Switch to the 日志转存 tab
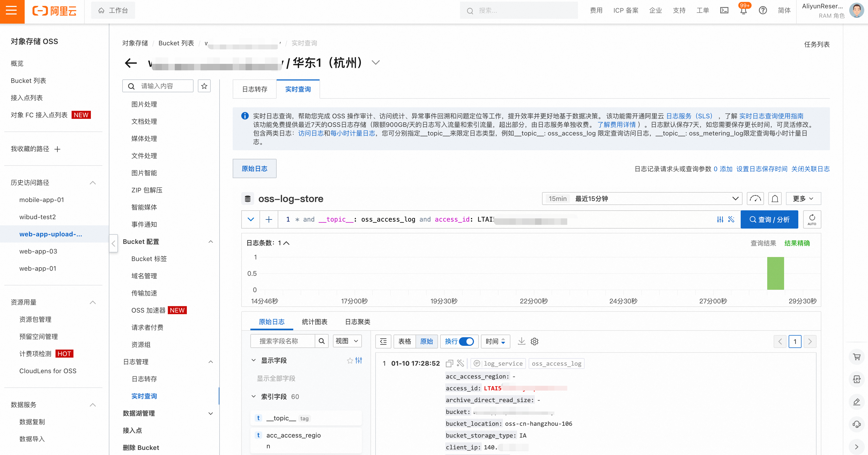Image resolution: width=868 pixels, height=455 pixels. click(255, 89)
